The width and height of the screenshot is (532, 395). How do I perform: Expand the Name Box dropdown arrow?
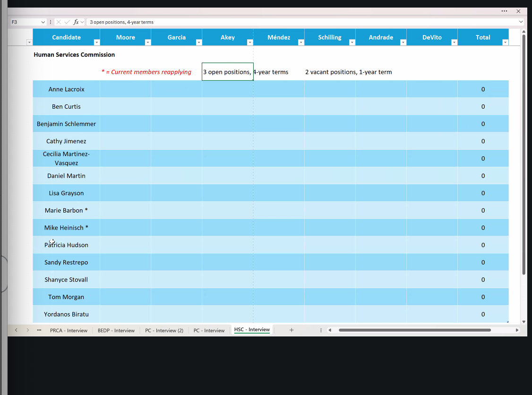click(43, 22)
